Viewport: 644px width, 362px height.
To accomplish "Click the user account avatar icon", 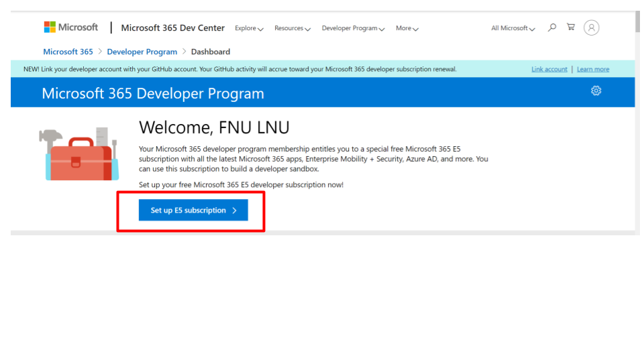I will click(x=592, y=27).
